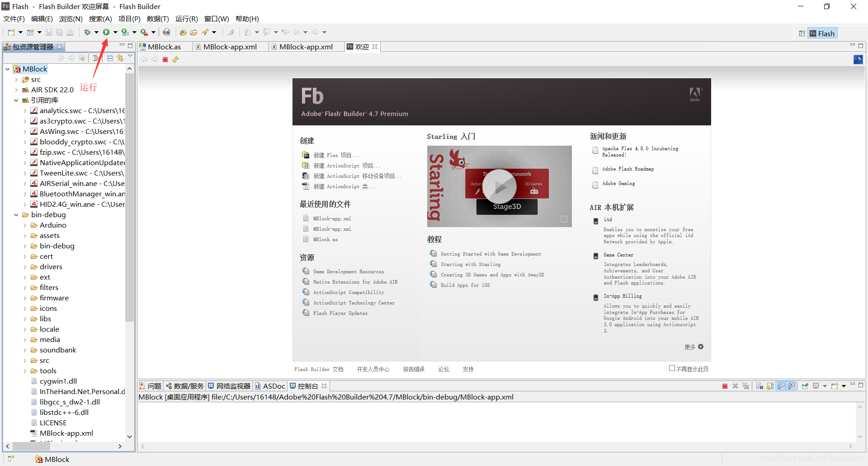Image resolution: width=868 pixels, height=466 pixels.
Task: Click Package Explorer horizontal scrollbar thumb
Action: tap(31, 446)
